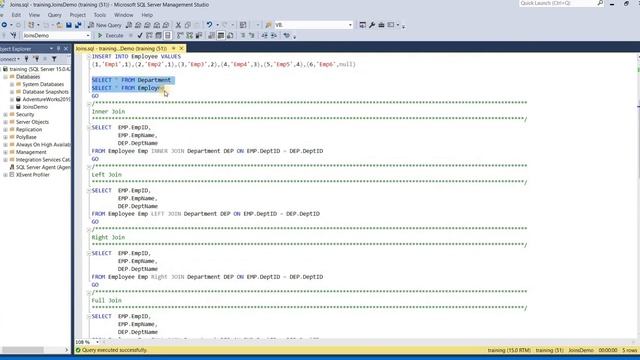Click Display Estimated Execution Plan icon
The image size is (640, 360).
pyautogui.click(x=149, y=36)
